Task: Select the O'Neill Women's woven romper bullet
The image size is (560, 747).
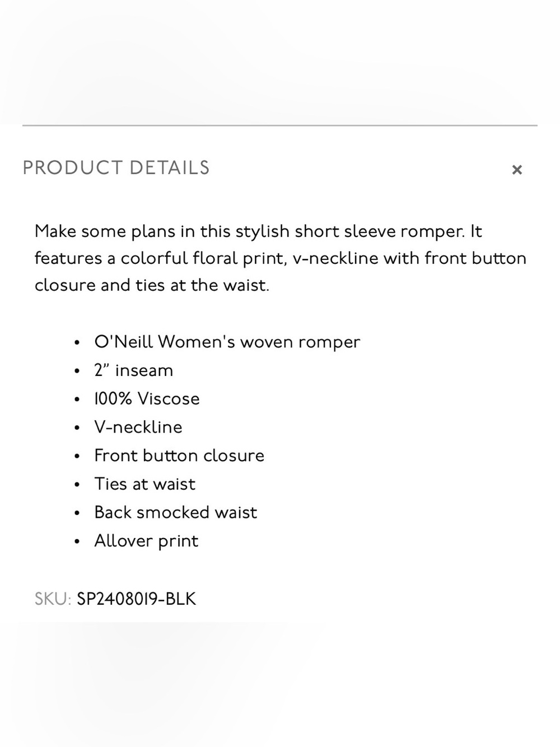Action: click(227, 342)
